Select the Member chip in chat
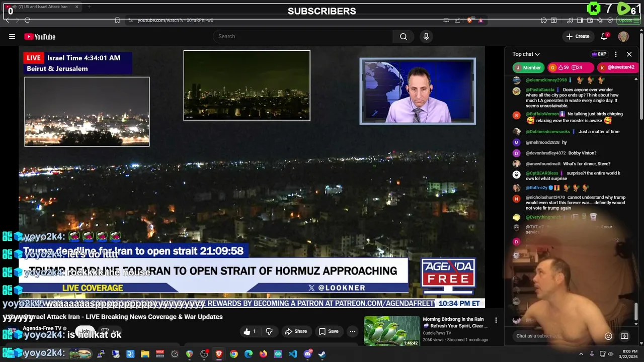This screenshot has height=362, width=644. click(x=528, y=67)
